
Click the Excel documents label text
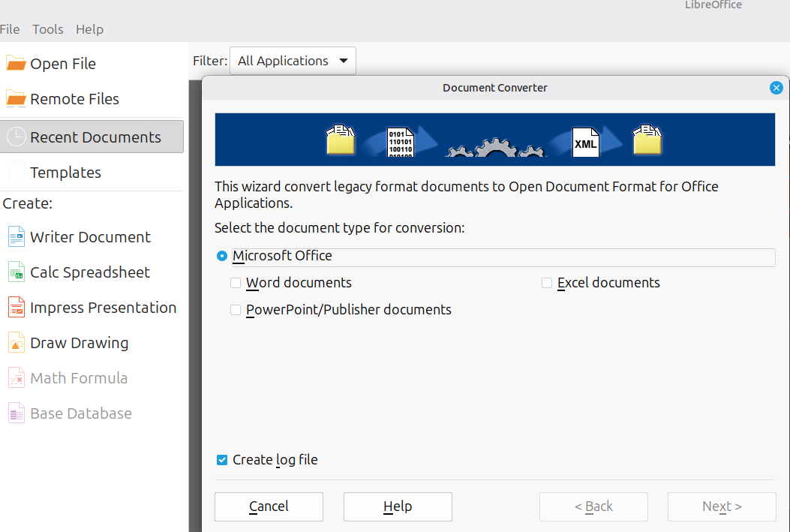[x=608, y=283]
